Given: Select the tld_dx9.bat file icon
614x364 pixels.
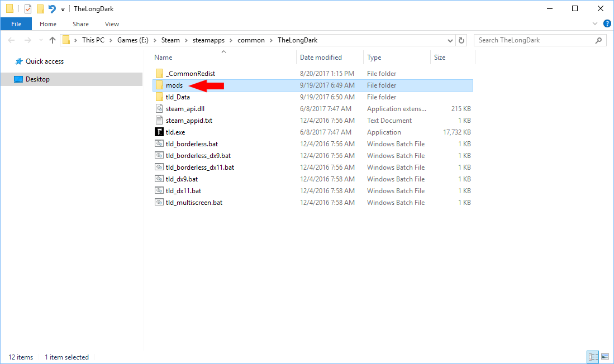Looking at the screenshot, I should pos(159,179).
